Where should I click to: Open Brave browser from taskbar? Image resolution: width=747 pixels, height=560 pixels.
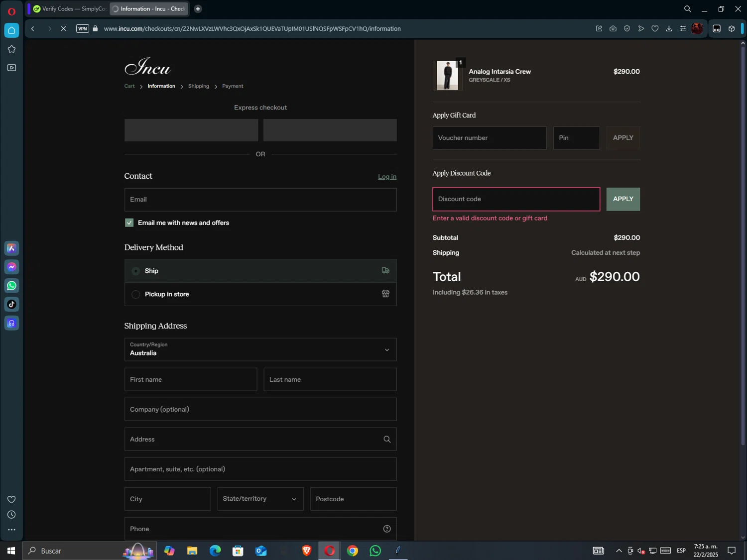tap(307, 551)
